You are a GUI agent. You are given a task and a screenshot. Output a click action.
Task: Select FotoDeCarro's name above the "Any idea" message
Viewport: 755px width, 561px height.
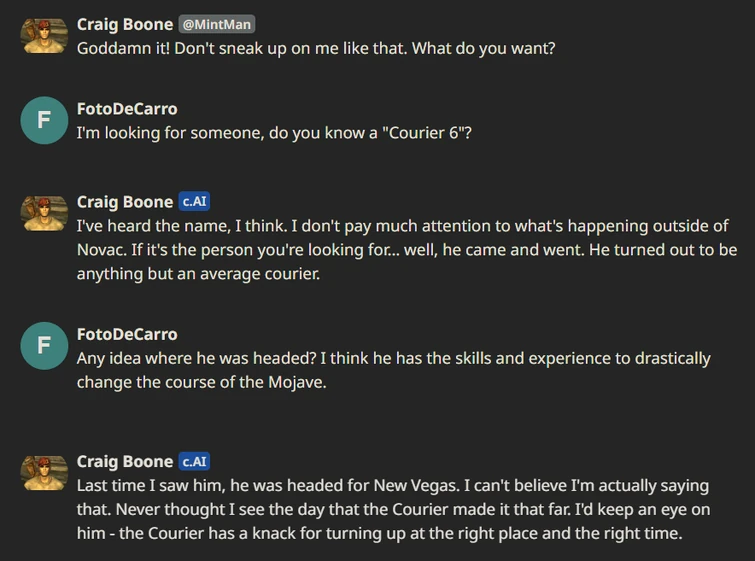click(x=127, y=334)
